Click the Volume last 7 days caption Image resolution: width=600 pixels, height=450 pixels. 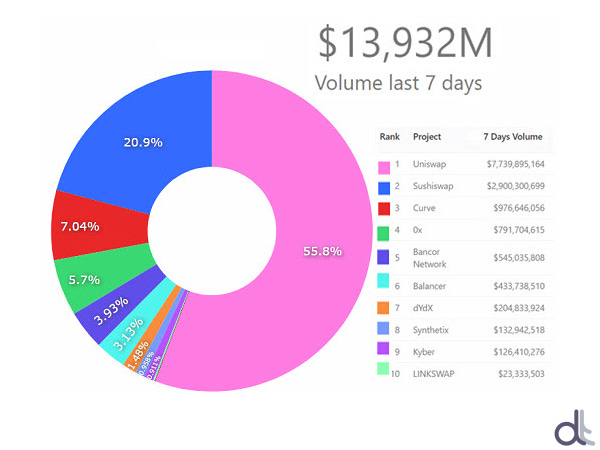[398, 83]
